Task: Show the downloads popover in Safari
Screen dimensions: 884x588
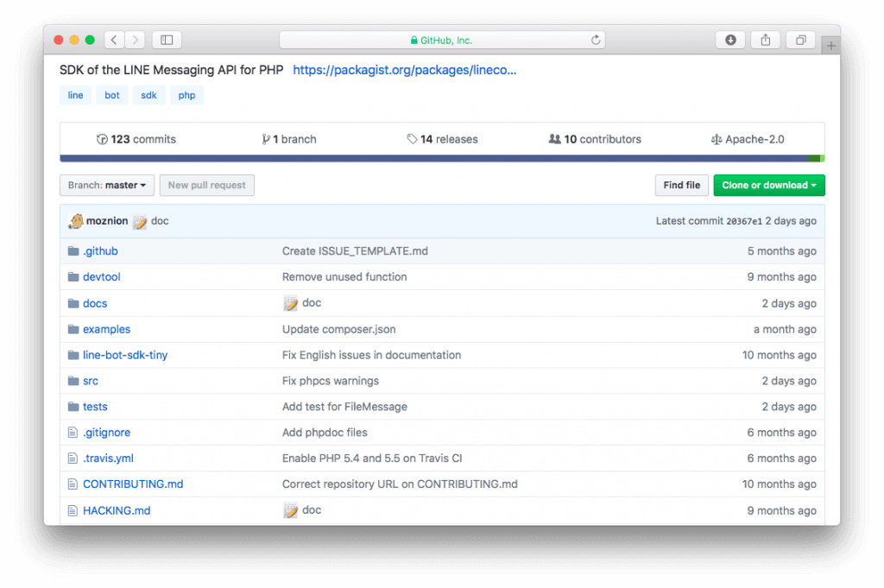Action: 729,39
